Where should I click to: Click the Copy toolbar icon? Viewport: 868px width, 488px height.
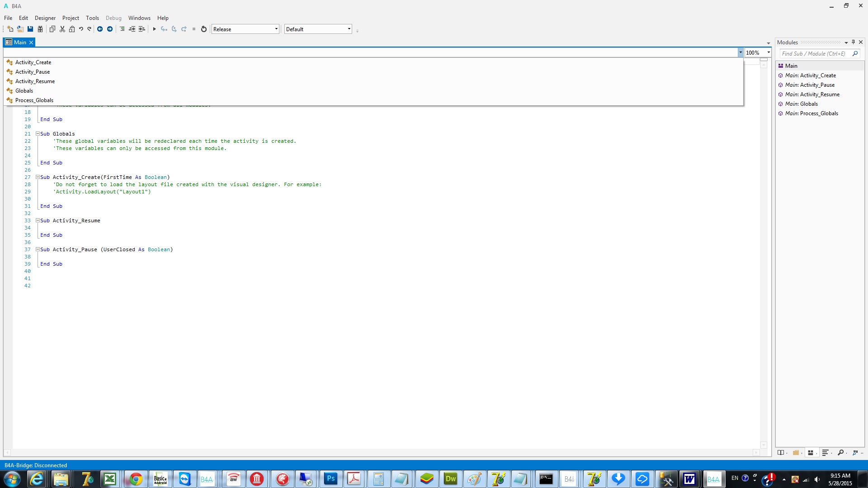click(x=52, y=29)
